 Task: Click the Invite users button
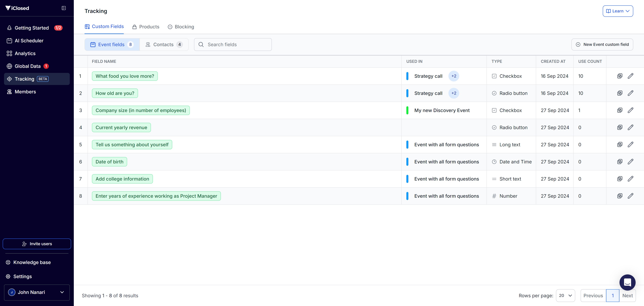(x=37, y=244)
